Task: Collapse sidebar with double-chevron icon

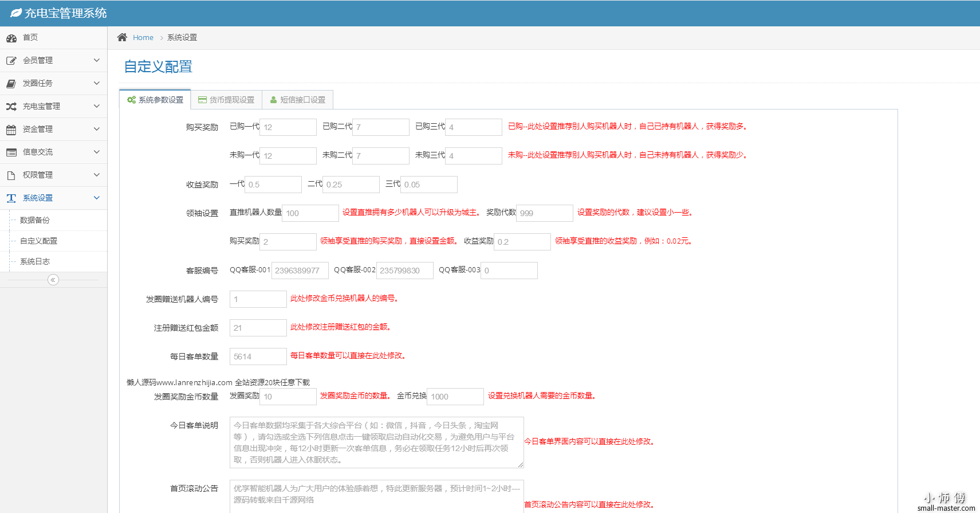Action: (53, 280)
